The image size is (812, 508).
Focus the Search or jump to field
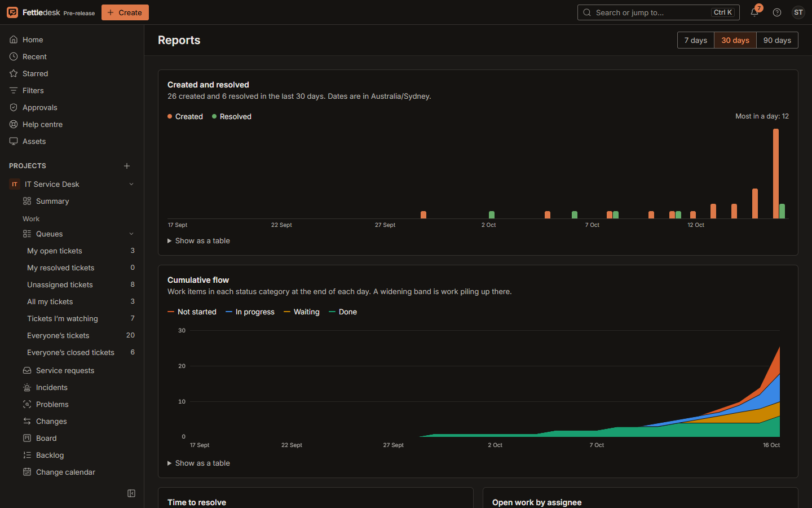click(658, 12)
